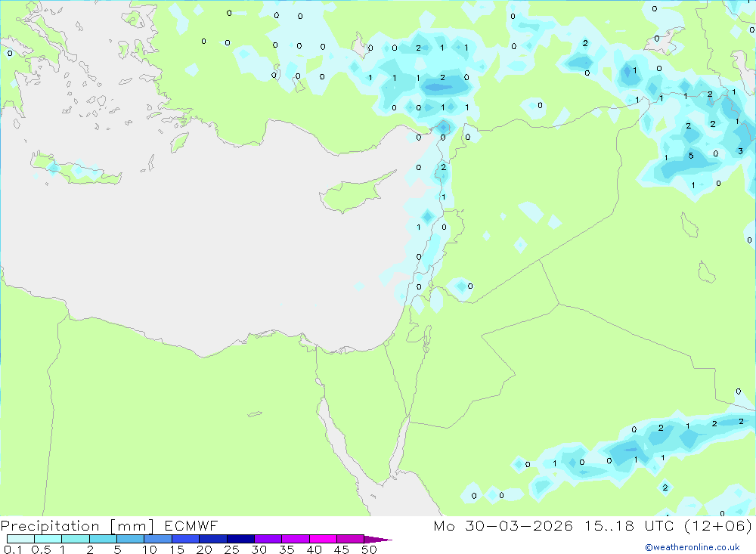Select the 40–45 mm magenta legend swatch
756x554 pixels.
[x=323, y=539]
